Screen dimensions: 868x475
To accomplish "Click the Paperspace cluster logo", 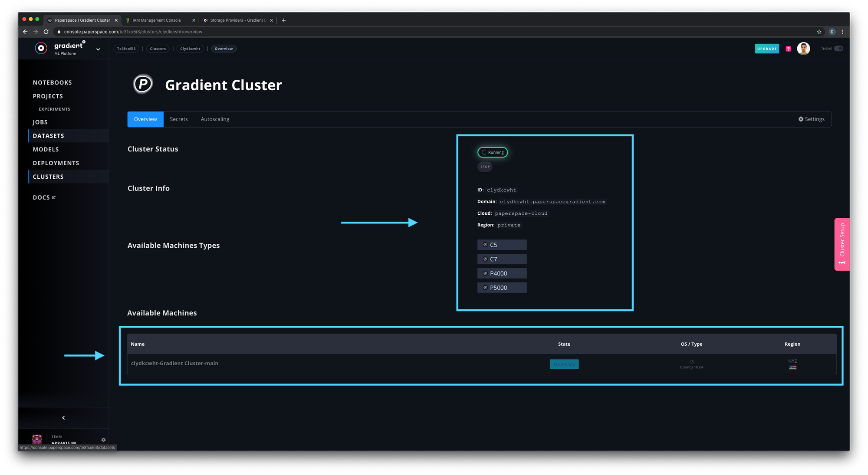I will [x=143, y=84].
